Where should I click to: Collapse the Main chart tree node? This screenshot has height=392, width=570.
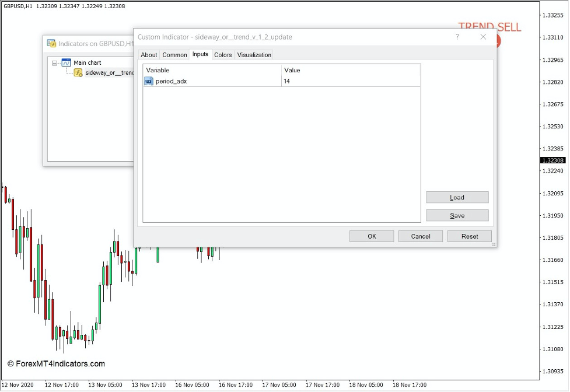click(55, 62)
